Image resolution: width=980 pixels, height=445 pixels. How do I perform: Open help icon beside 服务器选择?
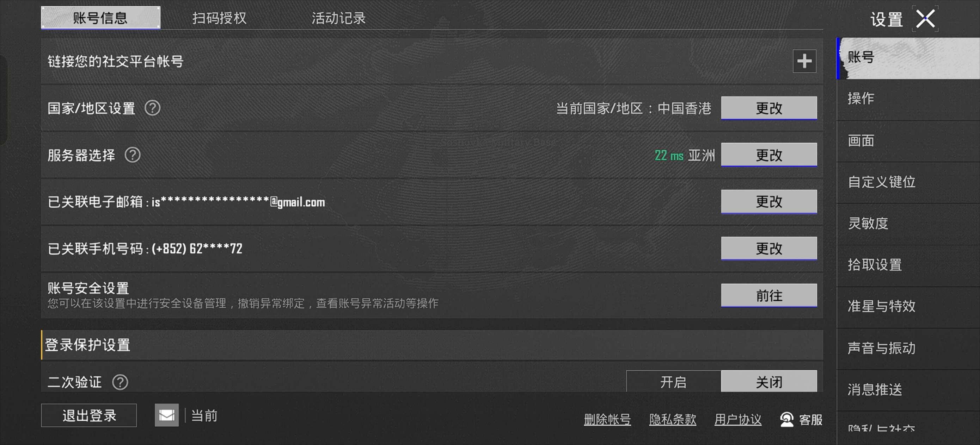coord(133,155)
